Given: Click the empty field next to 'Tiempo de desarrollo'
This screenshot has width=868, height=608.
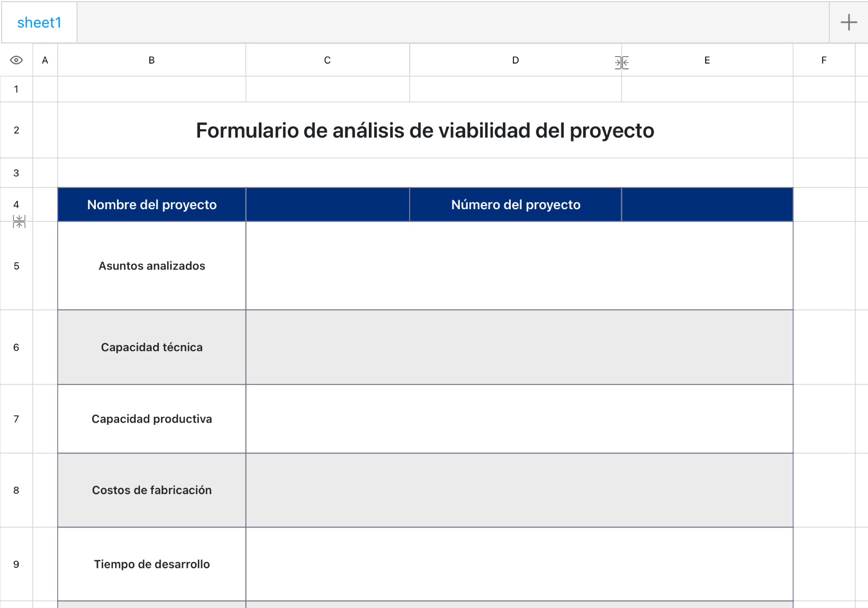Looking at the screenshot, I should pyautogui.click(x=519, y=564).
